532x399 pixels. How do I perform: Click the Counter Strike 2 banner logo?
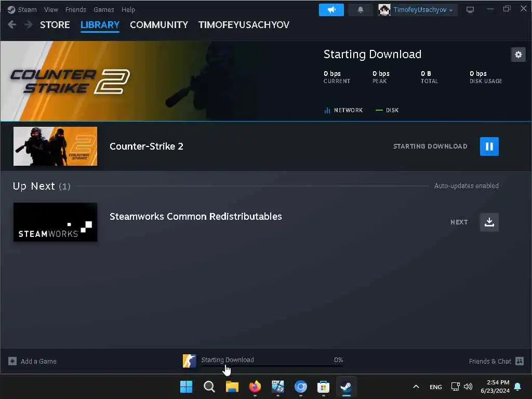(70, 82)
